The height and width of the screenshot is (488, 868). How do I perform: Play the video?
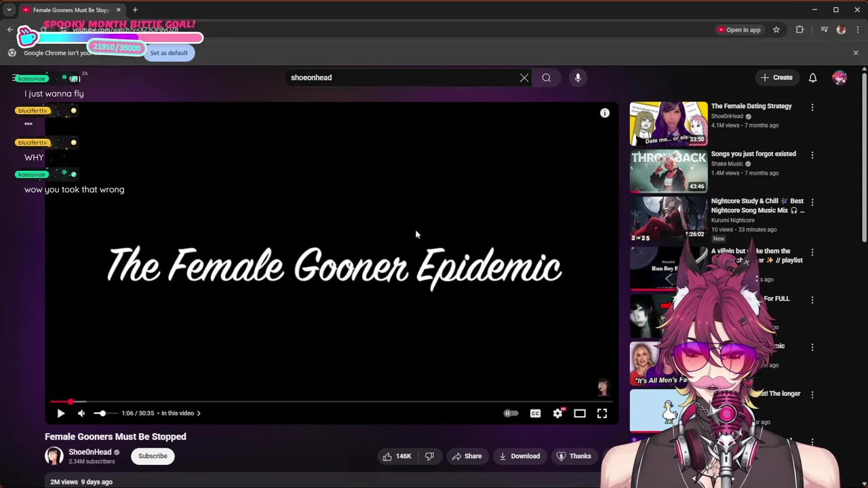click(60, 413)
